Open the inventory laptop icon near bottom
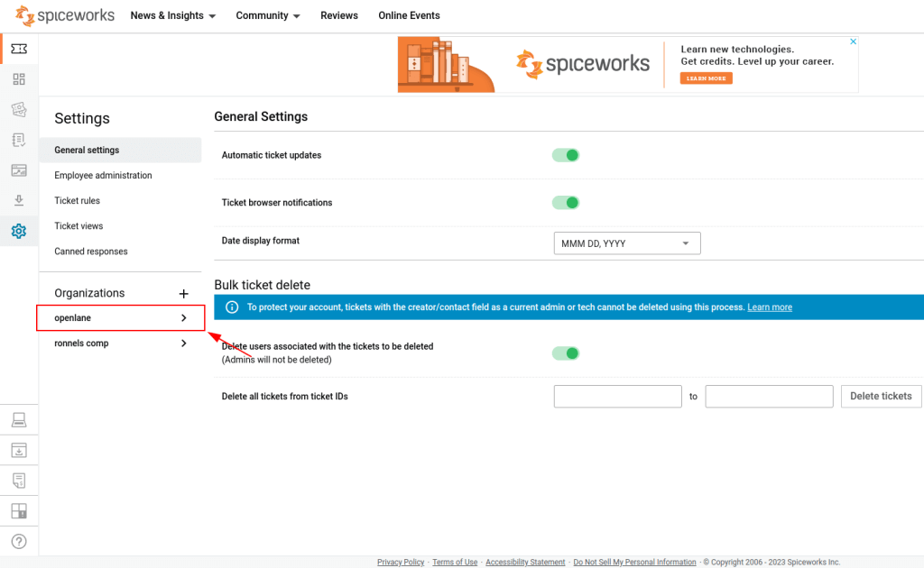 (19, 419)
